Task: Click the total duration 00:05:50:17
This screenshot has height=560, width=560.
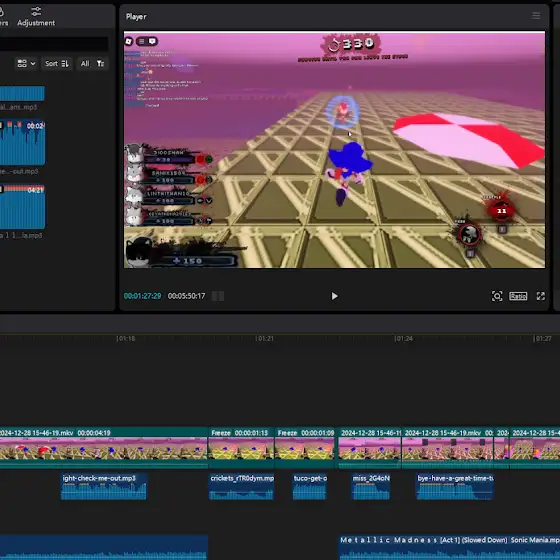Action: click(186, 296)
